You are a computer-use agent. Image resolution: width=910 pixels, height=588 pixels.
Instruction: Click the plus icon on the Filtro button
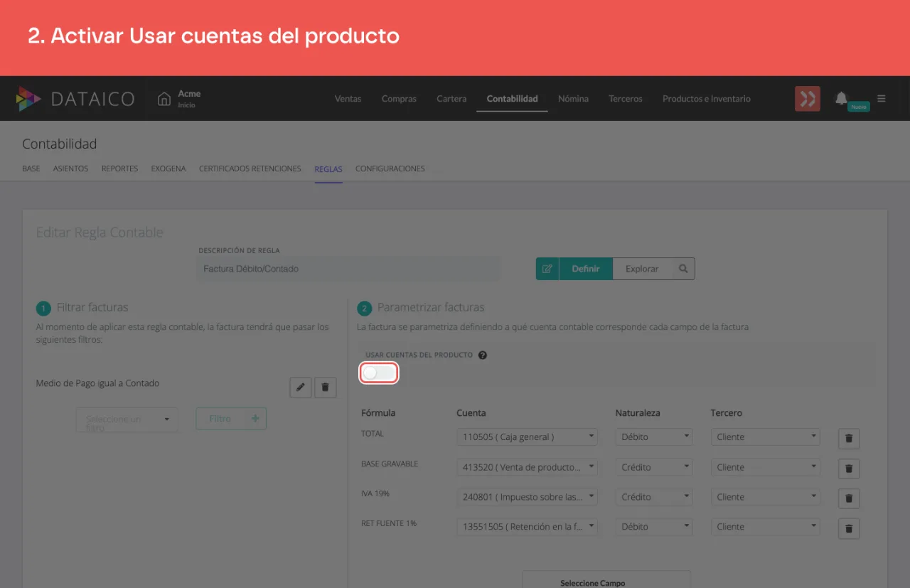[255, 419]
